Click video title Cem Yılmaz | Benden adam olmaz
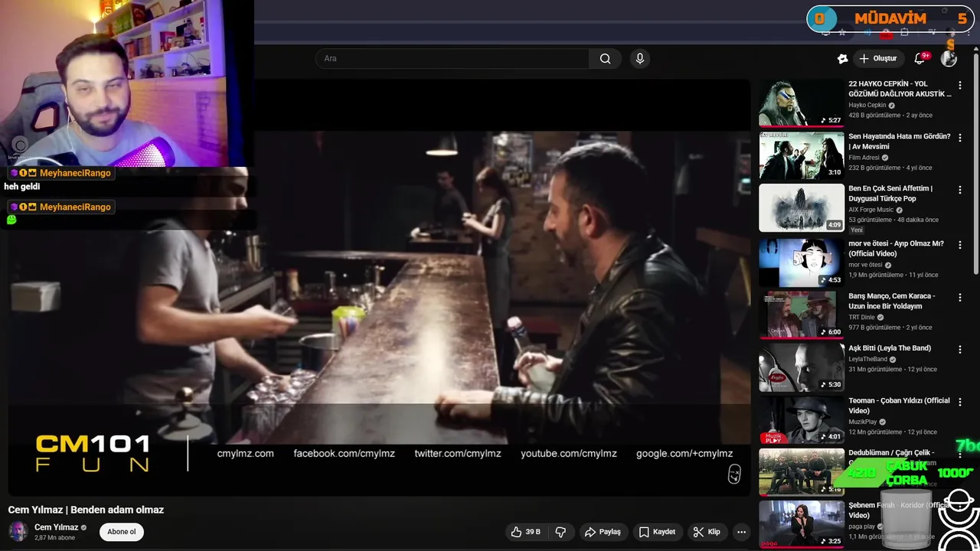This screenshot has width=980, height=551. [x=86, y=510]
